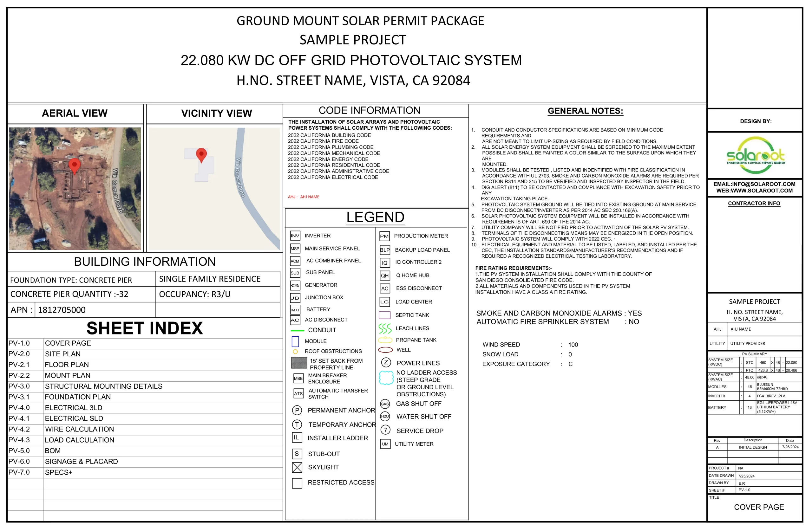This screenshot has height=525, width=812.
Task: Select the blue module rectangle symbol
Action: click(295, 341)
